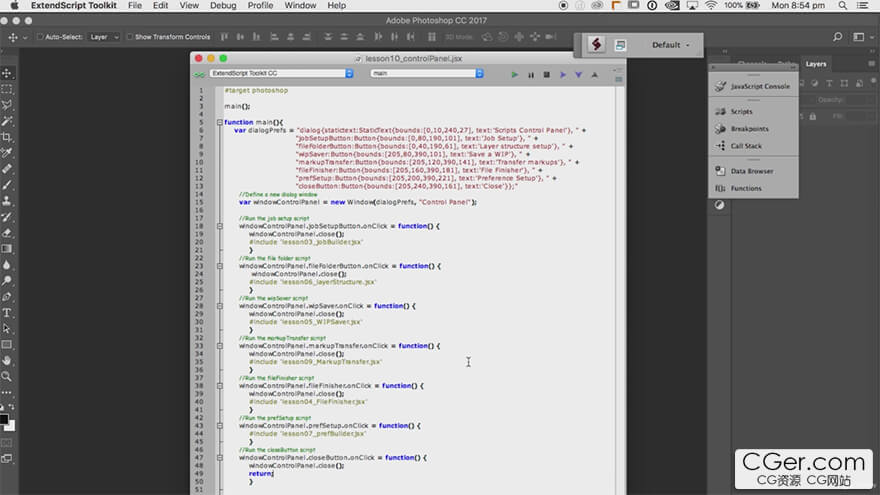Select the Brush tool
This screenshot has width=880, height=495.
click(7, 185)
